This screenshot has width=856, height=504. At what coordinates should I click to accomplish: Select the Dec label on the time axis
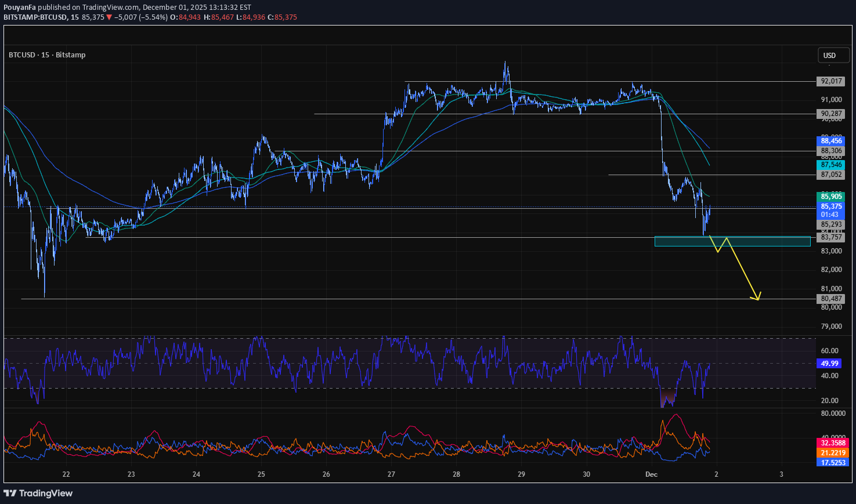point(651,474)
